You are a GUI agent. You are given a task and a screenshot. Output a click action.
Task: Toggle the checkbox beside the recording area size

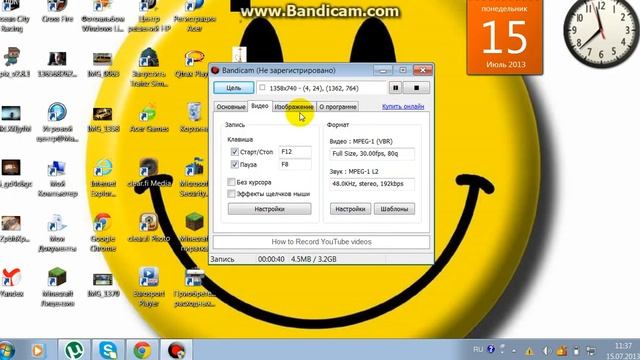262,88
